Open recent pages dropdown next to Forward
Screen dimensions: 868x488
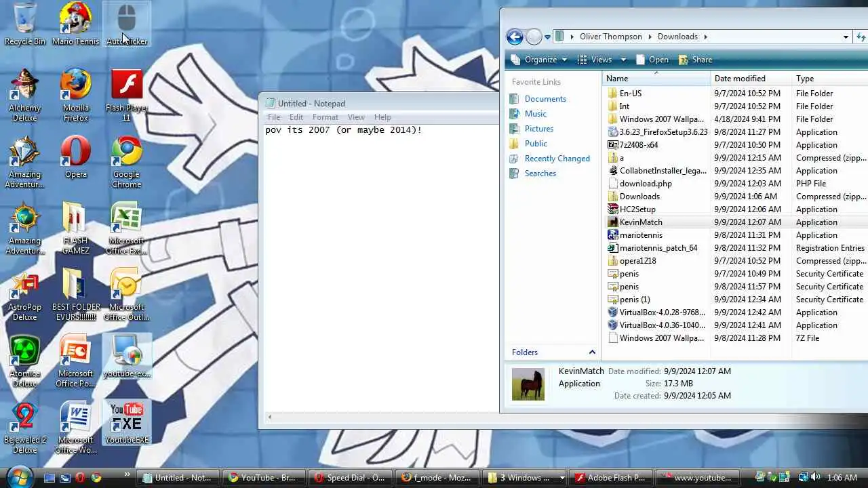click(547, 37)
